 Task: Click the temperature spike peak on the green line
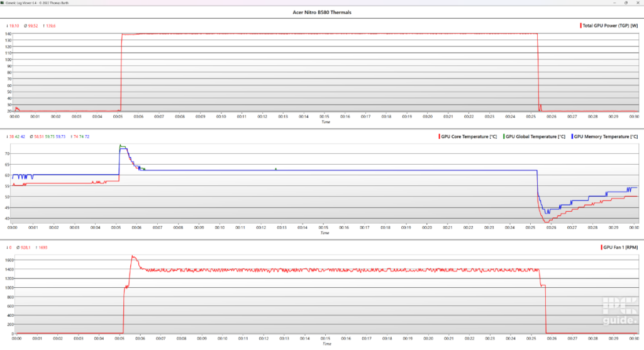click(120, 145)
